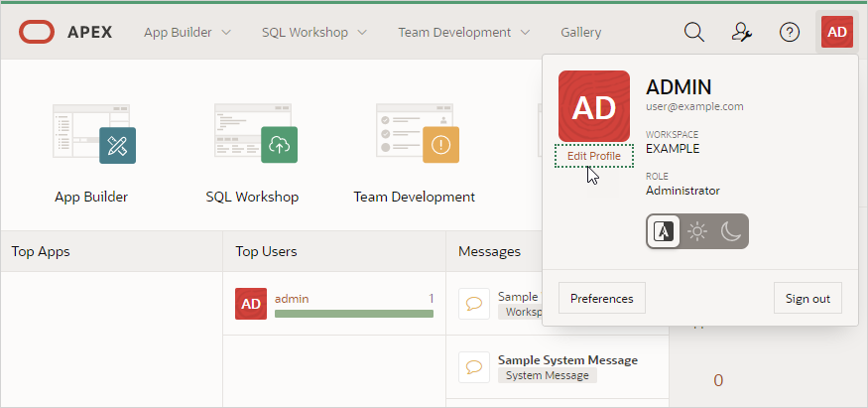Click the Top Apps heading
This screenshot has height=408, width=868.
(41, 251)
